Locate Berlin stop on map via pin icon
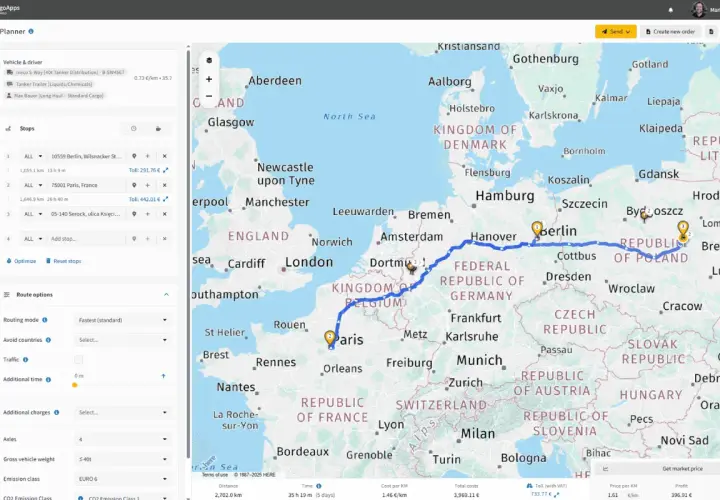This screenshot has width=720, height=500. (134, 156)
